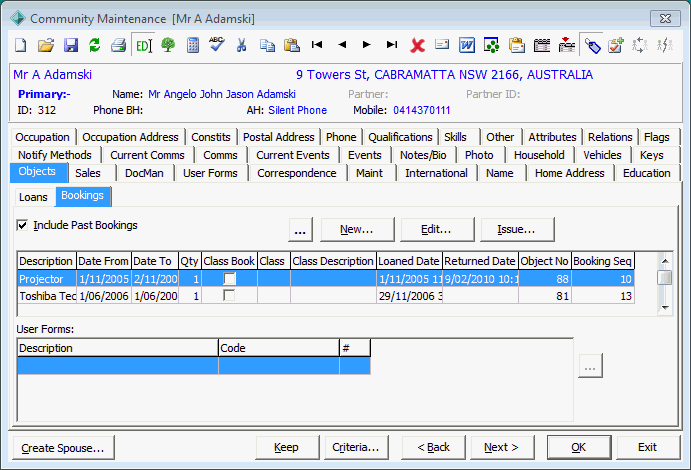This screenshot has height=470, width=691.
Task: Open the Sales tab
Action: click(88, 173)
